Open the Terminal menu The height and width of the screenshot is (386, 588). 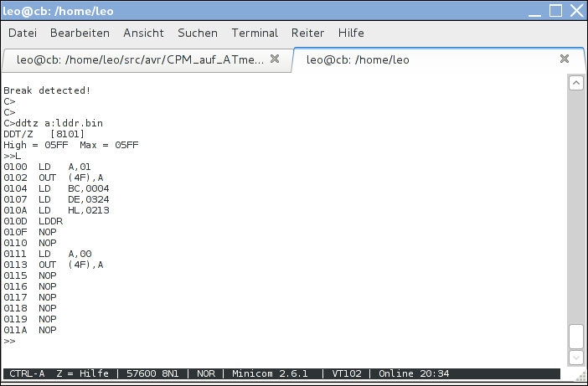point(255,33)
